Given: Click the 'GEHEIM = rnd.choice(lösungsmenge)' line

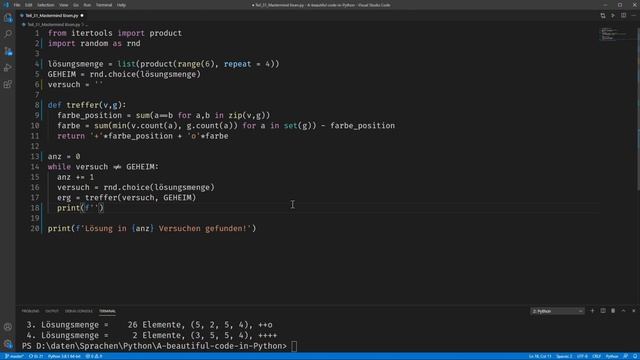Looking at the screenshot, I should 124,74.
